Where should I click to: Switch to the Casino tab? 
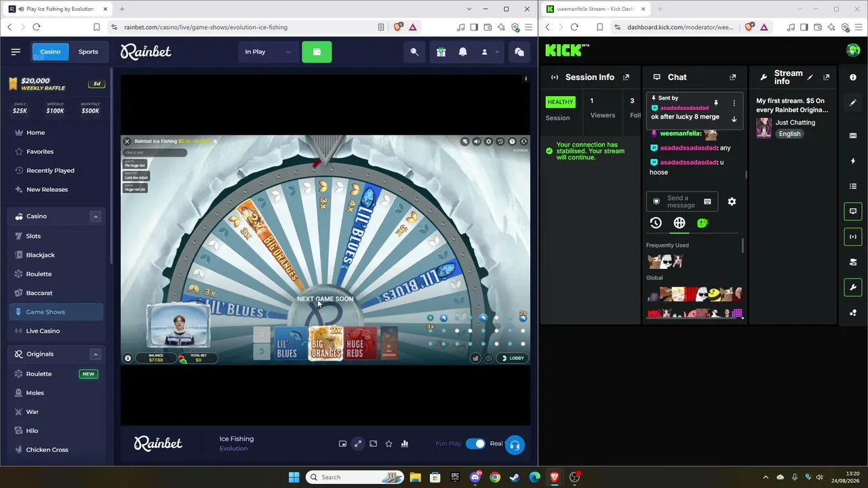pos(50,52)
